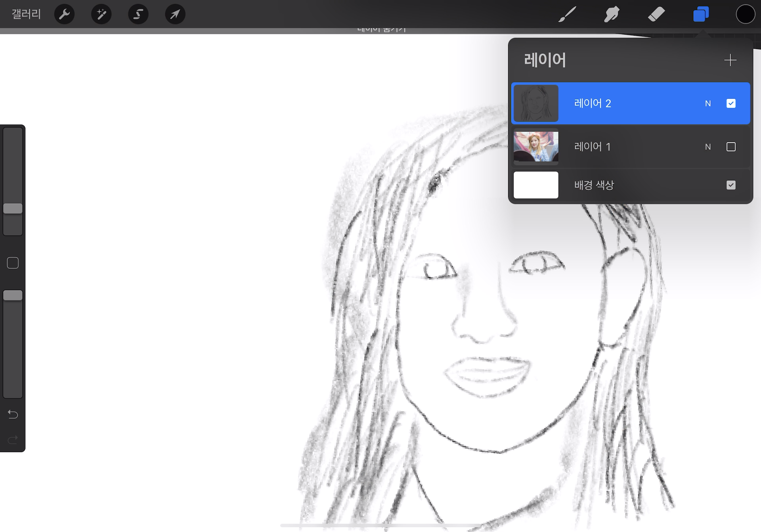Activate the Selection S tool

[138, 14]
